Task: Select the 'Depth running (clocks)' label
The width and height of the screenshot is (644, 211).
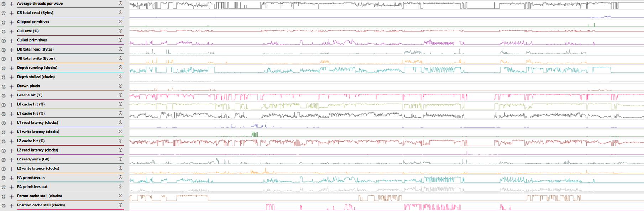Action: [37, 68]
